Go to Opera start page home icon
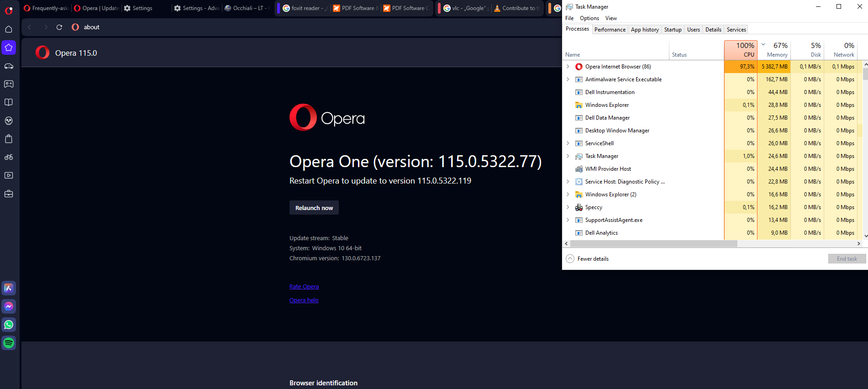 point(9,29)
